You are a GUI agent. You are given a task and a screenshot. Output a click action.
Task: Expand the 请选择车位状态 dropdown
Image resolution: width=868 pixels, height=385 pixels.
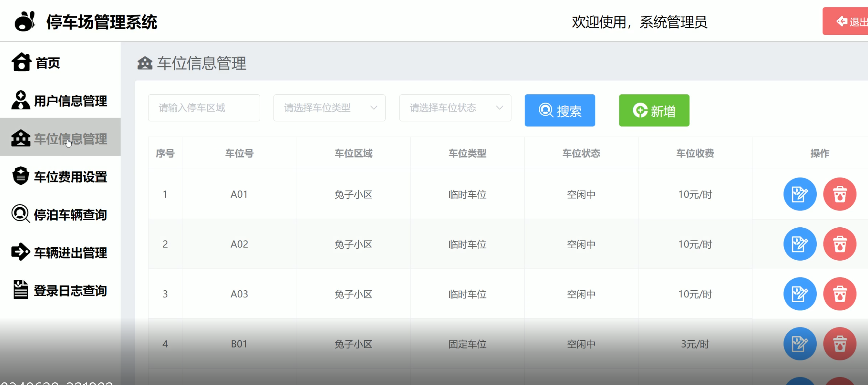pyautogui.click(x=455, y=108)
